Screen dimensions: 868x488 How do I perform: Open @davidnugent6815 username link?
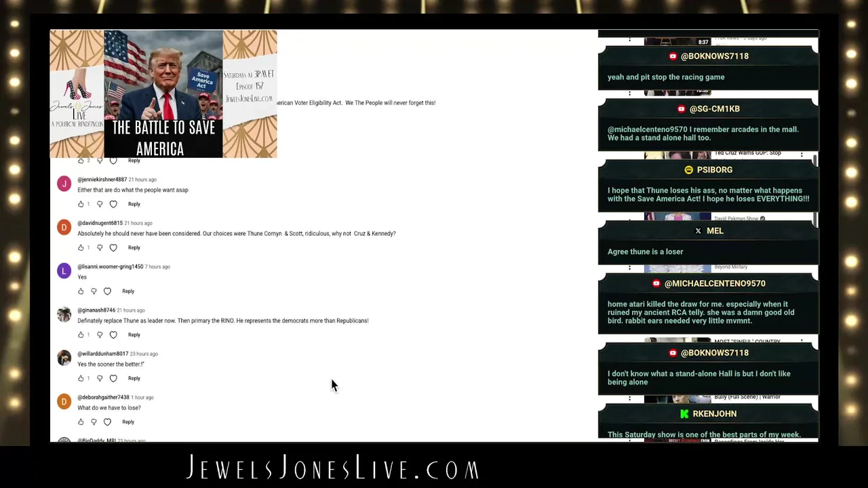(100, 223)
